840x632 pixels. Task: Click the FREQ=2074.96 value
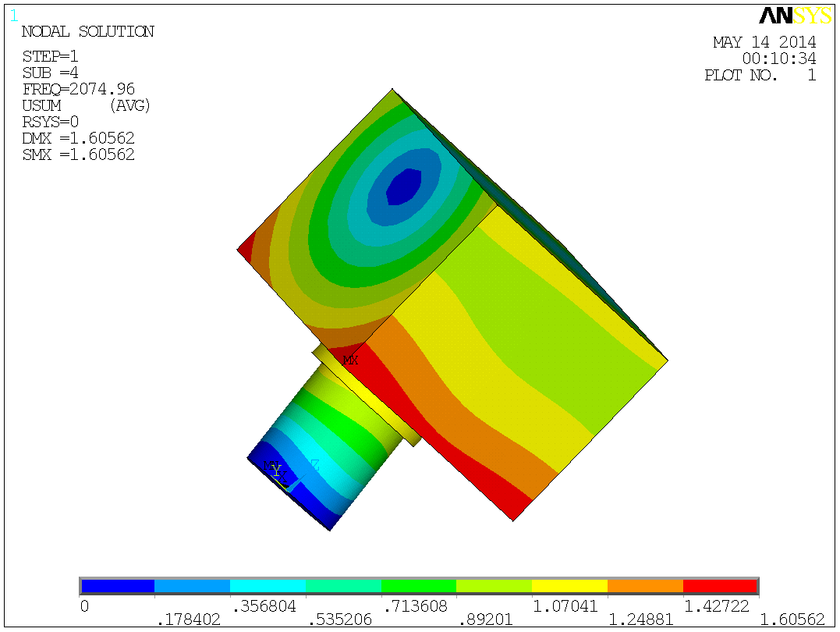[79, 89]
